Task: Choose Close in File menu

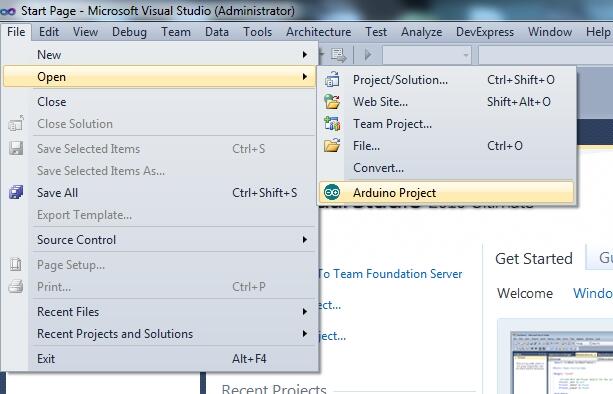Action: click(x=159, y=102)
